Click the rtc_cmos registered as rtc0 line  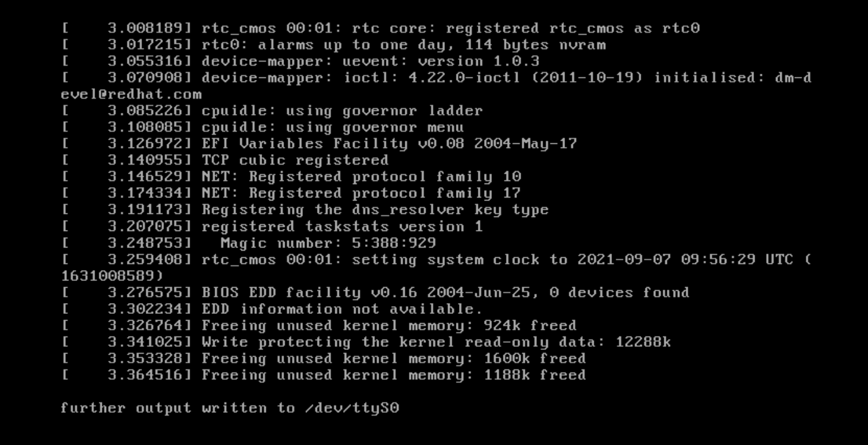click(380, 29)
